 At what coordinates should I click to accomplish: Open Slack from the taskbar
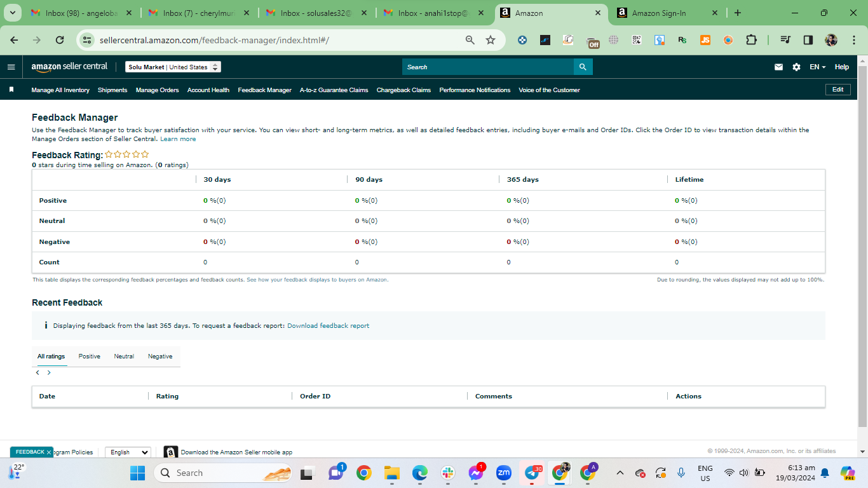448,473
